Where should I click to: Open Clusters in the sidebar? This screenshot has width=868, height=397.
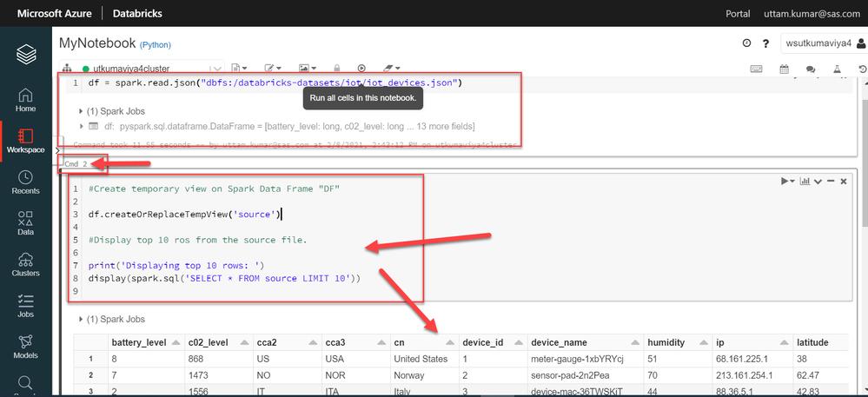[x=25, y=265]
